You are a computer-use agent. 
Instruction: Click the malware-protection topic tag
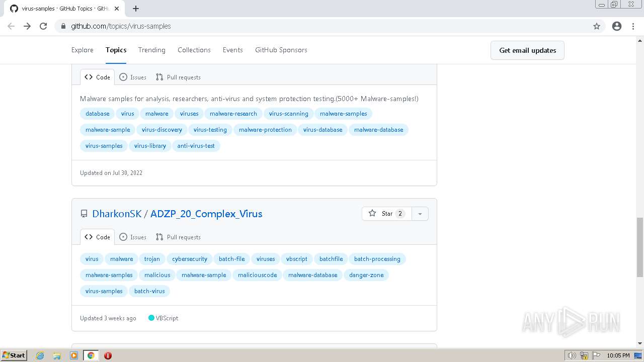click(265, 130)
